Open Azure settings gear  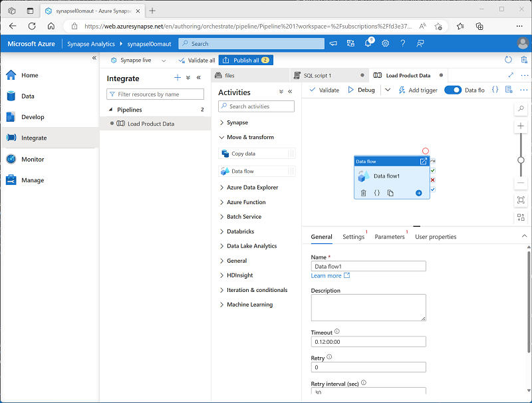(x=386, y=43)
